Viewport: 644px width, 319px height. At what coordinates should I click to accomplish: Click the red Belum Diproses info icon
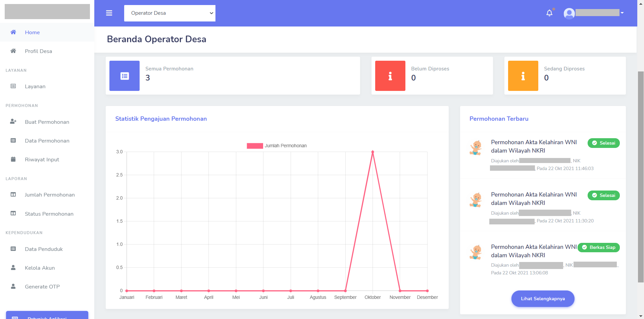(x=390, y=76)
